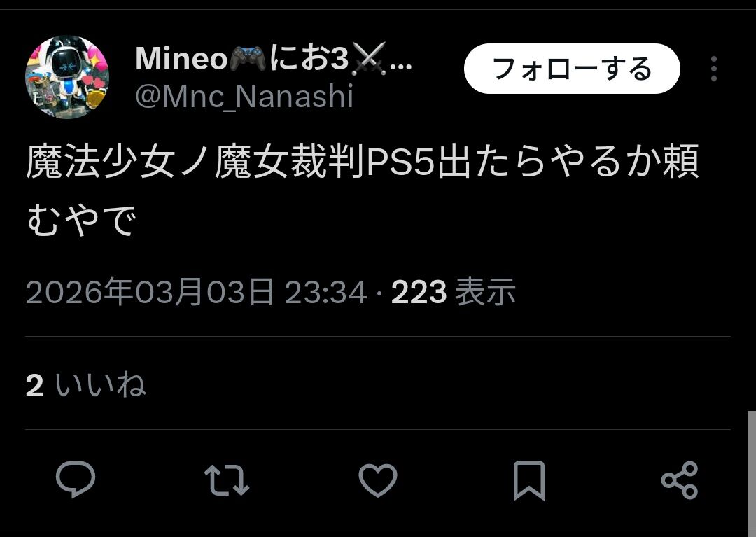Click the いいね label text
The height and width of the screenshot is (537, 756).
click(x=100, y=384)
